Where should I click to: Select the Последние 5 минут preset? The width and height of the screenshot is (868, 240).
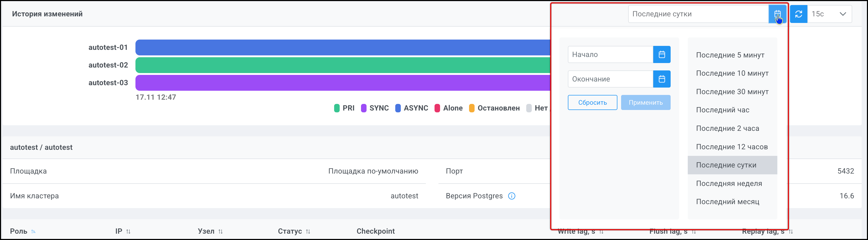click(x=730, y=55)
